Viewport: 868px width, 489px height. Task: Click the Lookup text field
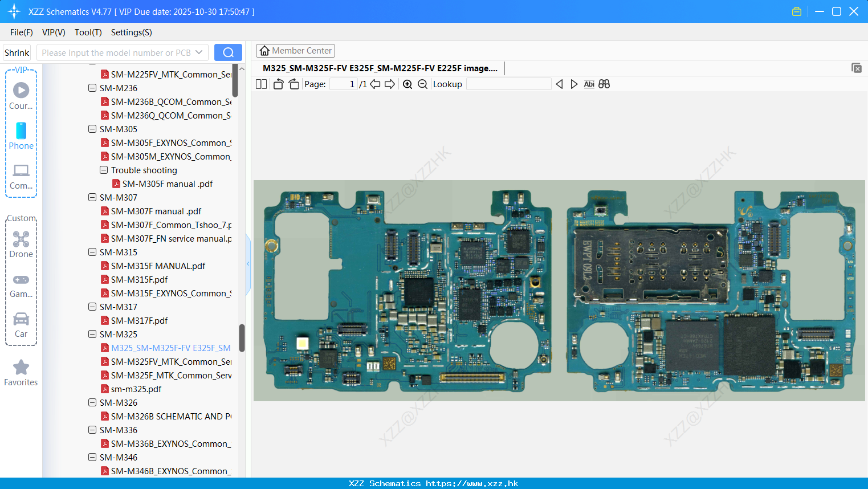pyautogui.click(x=509, y=84)
